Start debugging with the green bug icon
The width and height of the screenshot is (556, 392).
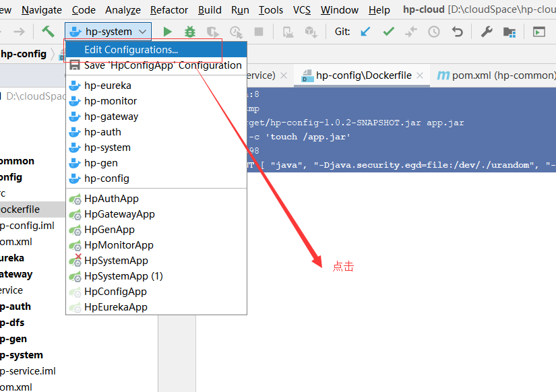190,32
